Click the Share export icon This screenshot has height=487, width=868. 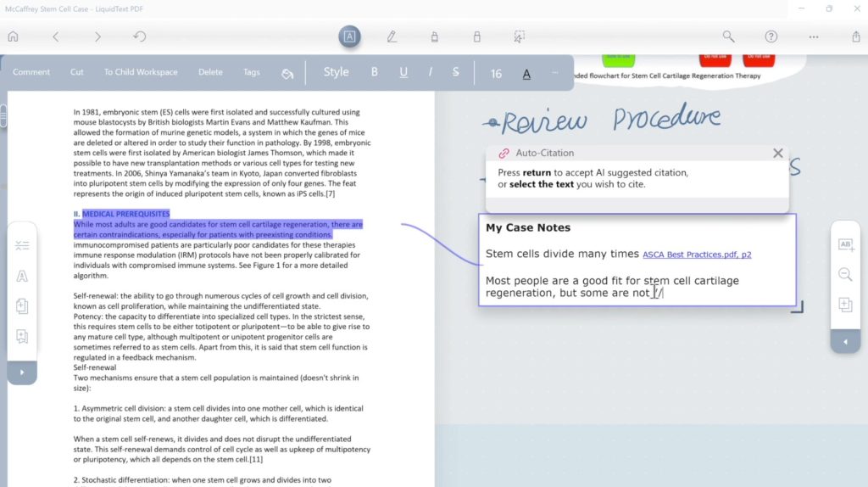coord(855,36)
